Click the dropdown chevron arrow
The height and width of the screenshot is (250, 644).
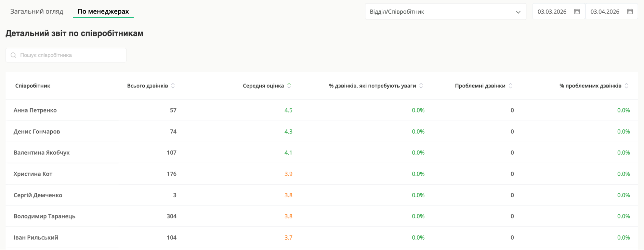(518, 12)
